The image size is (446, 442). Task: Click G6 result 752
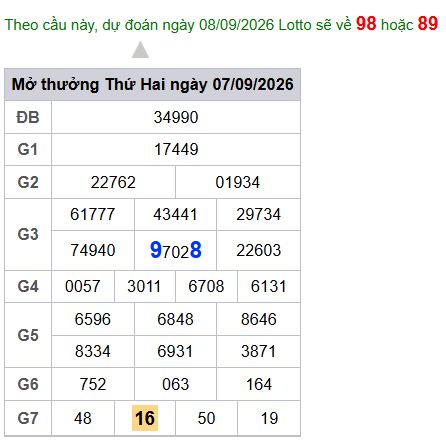click(x=93, y=384)
